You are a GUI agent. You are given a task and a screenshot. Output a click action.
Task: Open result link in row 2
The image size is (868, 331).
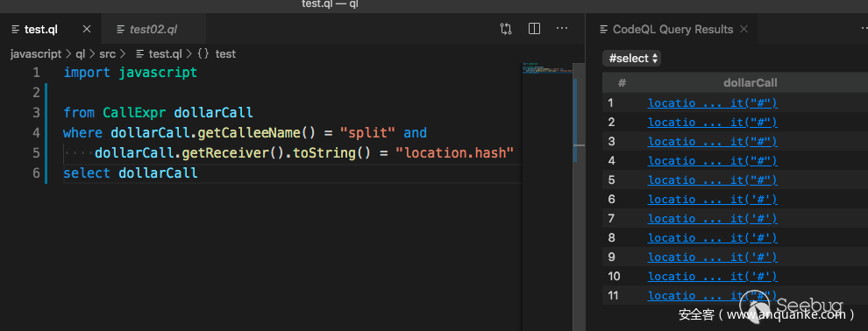pyautogui.click(x=713, y=122)
